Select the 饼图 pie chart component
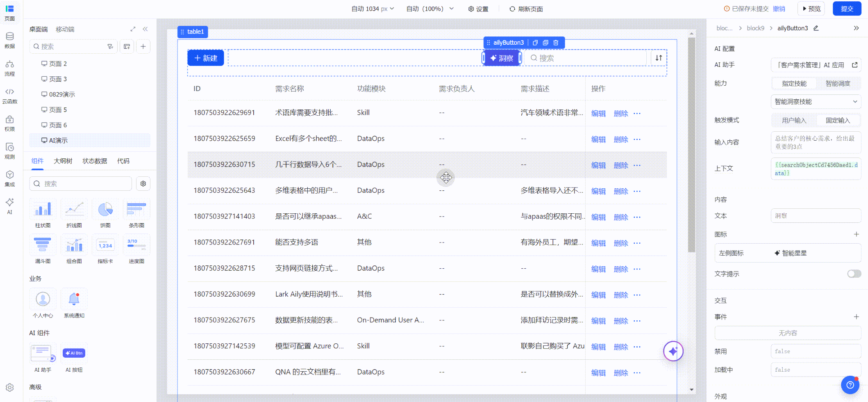Viewport: 868px width, 402px height. (x=105, y=214)
